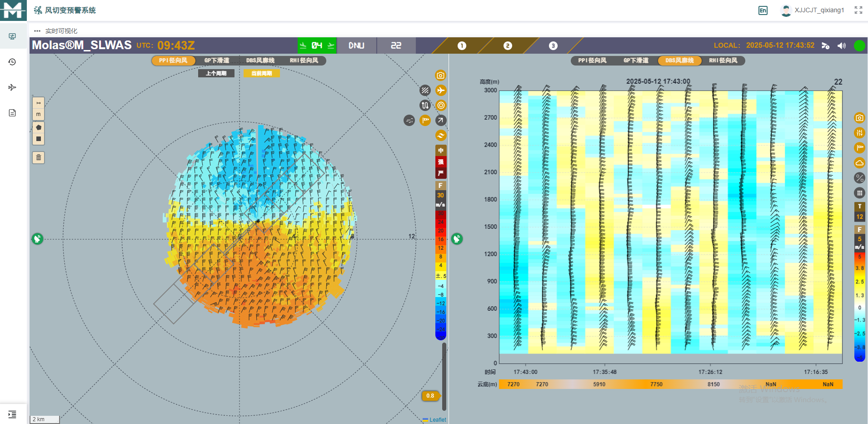Screen dimensions: 868x424
Task: Click the green system status indicator
Action: point(859,45)
